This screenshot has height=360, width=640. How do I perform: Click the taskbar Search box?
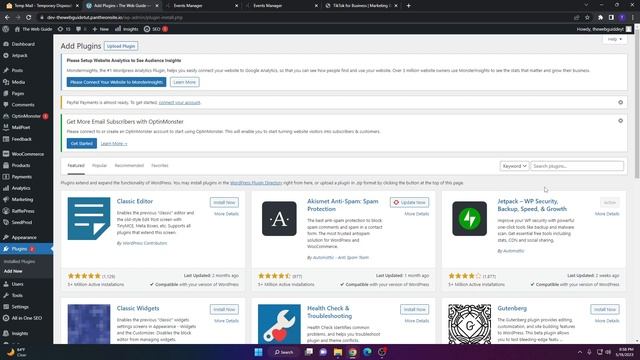(284, 352)
